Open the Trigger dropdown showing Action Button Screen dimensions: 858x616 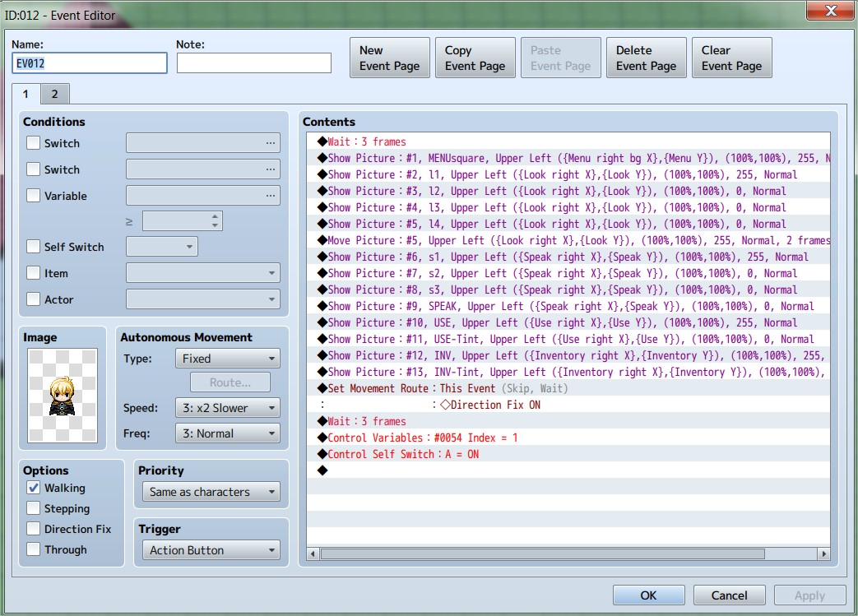(211, 550)
